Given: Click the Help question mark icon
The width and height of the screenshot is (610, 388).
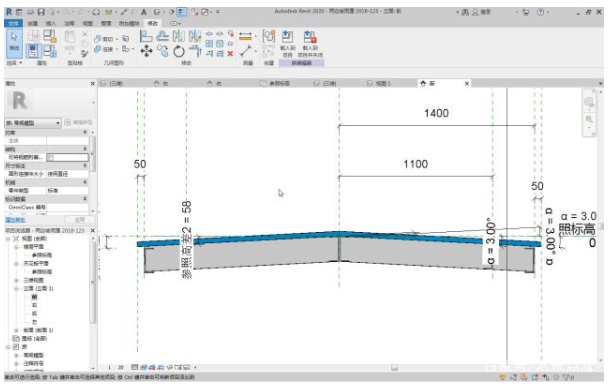Looking at the screenshot, I should click(x=541, y=12).
